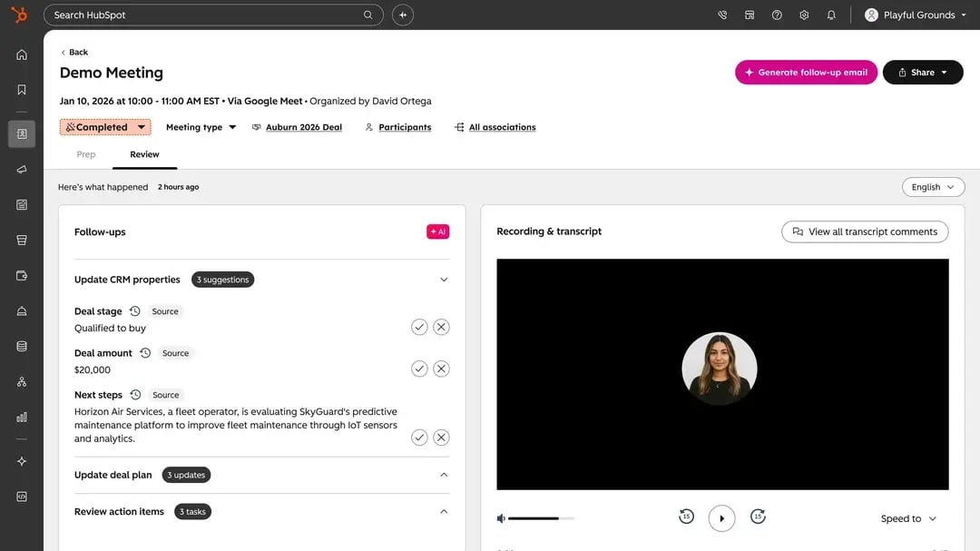980x551 pixels.
Task: Click the AI assistant plus button beside search
Action: (x=403, y=15)
